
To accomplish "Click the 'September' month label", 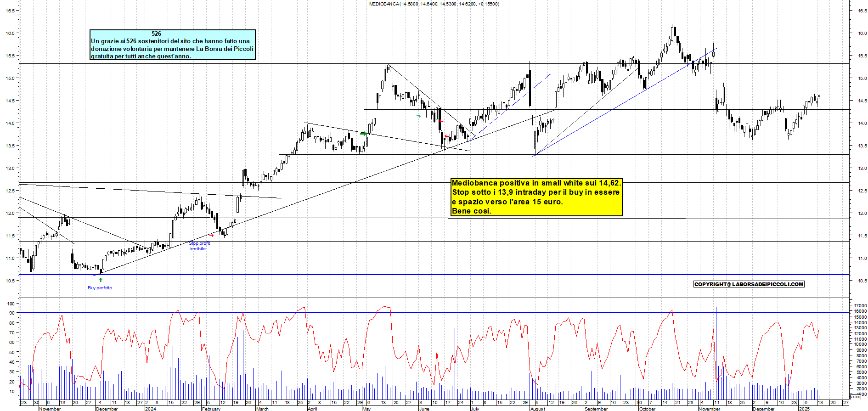I will coord(596,409).
